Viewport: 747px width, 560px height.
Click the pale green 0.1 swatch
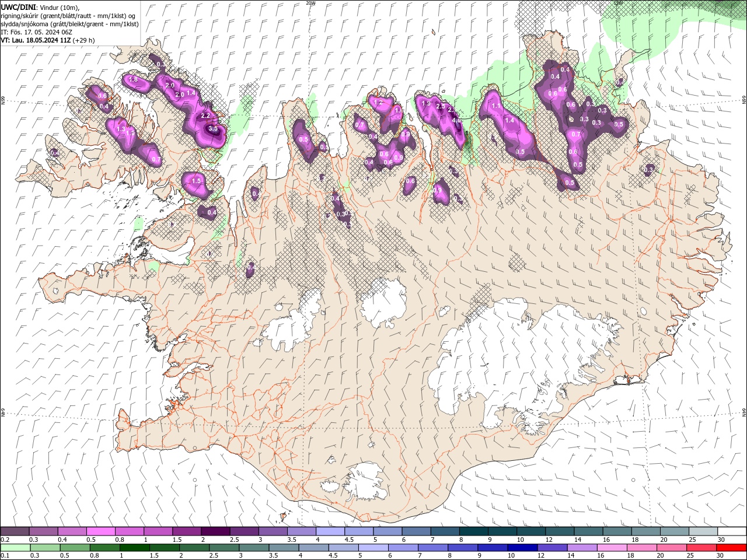[15, 548]
